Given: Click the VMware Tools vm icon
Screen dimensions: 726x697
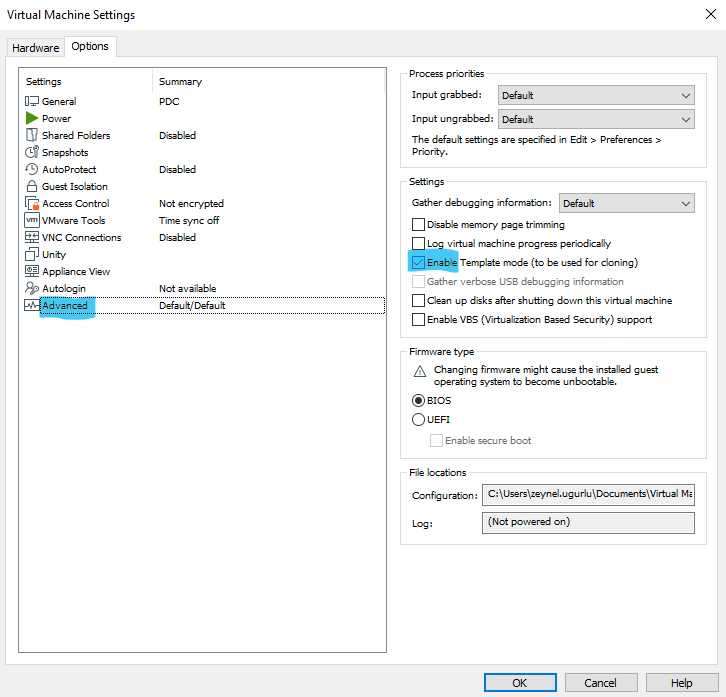Looking at the screenshot, I should [31, 220].
